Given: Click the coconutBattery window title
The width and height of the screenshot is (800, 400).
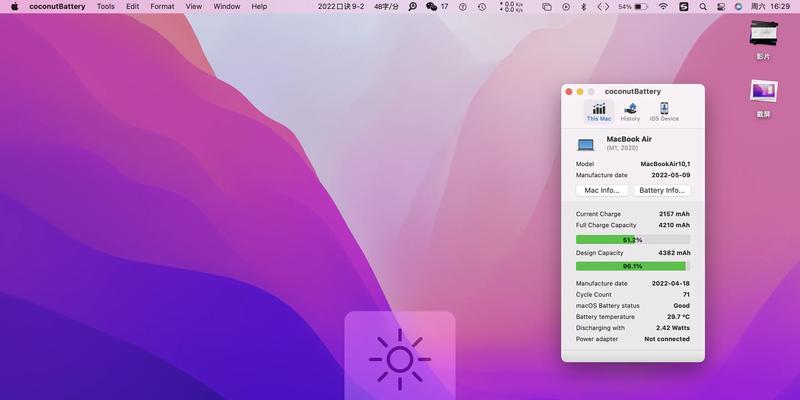Looking at the screenshot, I should point(633,91).
